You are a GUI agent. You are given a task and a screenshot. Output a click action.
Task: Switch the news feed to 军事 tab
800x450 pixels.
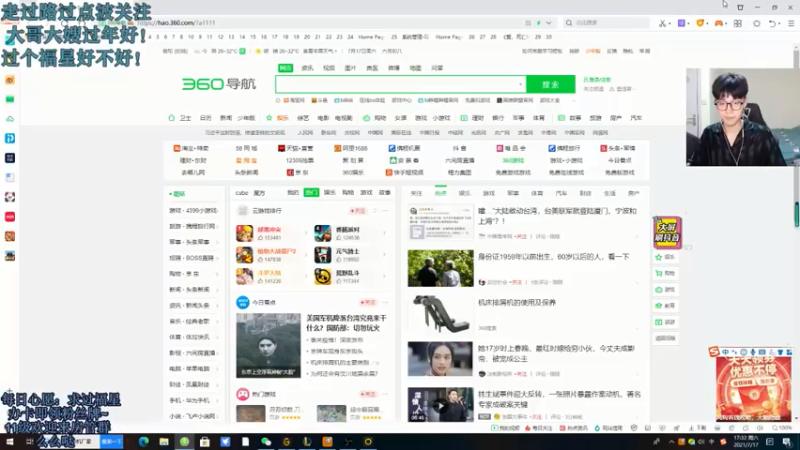tap(513, 193)
